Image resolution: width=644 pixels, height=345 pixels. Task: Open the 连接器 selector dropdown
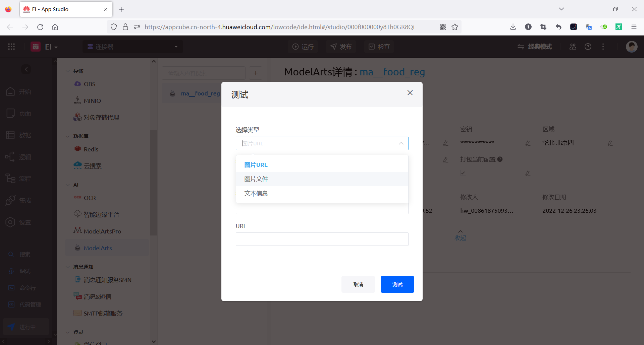(133, 47)
